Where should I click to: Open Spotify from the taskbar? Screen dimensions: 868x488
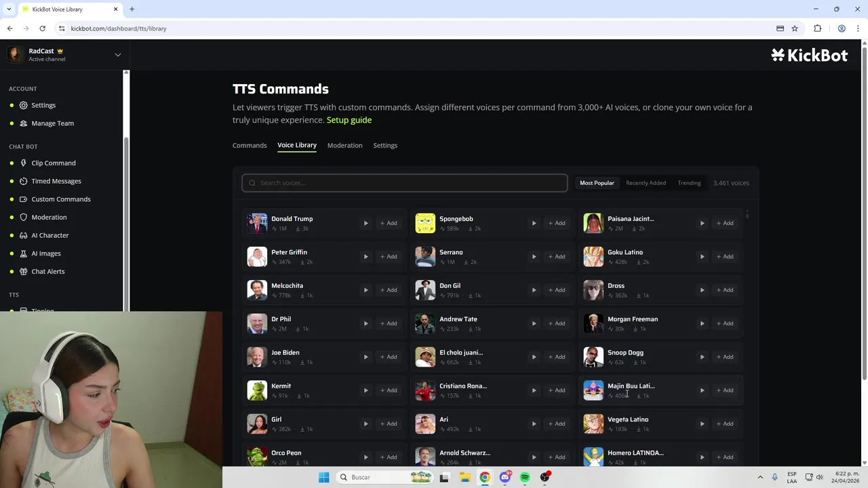(525, 477)
